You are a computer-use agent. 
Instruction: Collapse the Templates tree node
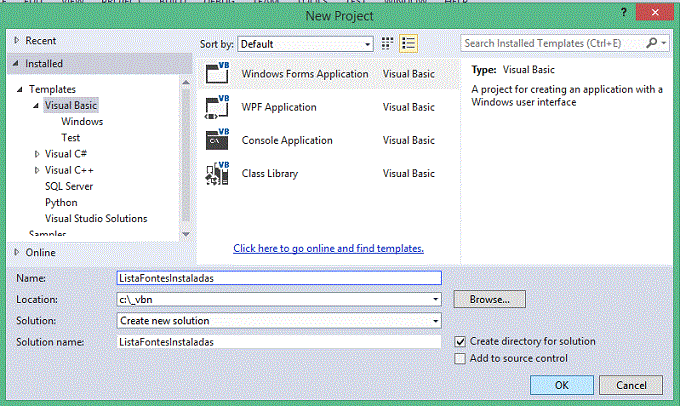point(20,89)
